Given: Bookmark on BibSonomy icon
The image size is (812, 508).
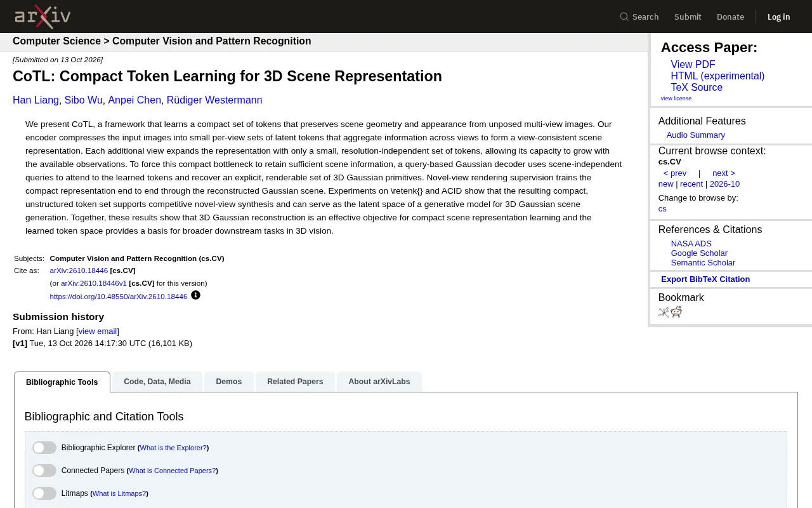Looking at the screenshot, I should pos(664,312).
